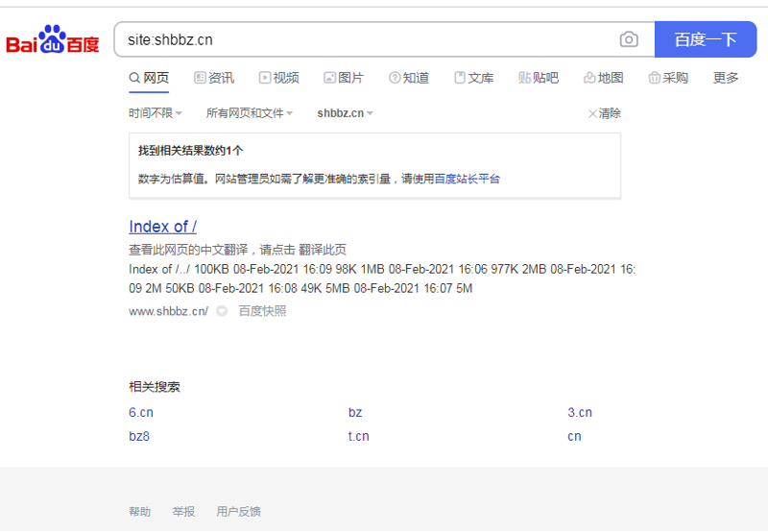
Task: Click the 百度一下 search button
Action: pyautogui.click(x=705, y=39)
